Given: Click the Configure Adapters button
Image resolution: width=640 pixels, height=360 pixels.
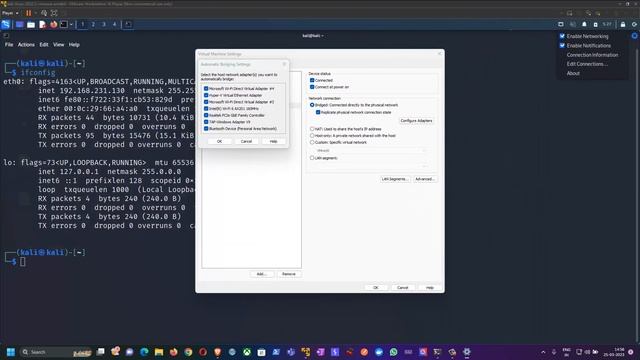Looking at the screenshot, I should tap(416, 121).
